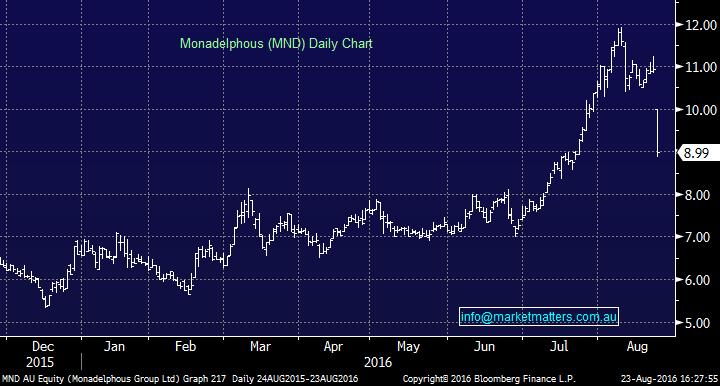Click the 2015 year label
The height and width of the screenshot is (386, 720).
point(40,363)
